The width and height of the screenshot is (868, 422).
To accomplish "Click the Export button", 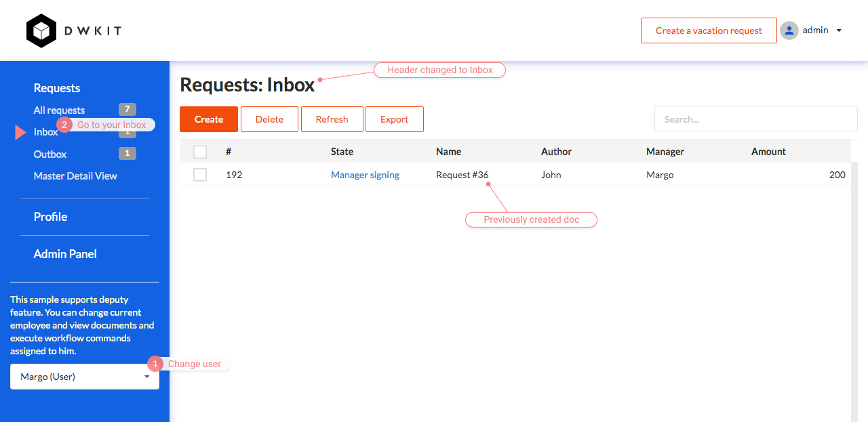I will tap(394, 119).
